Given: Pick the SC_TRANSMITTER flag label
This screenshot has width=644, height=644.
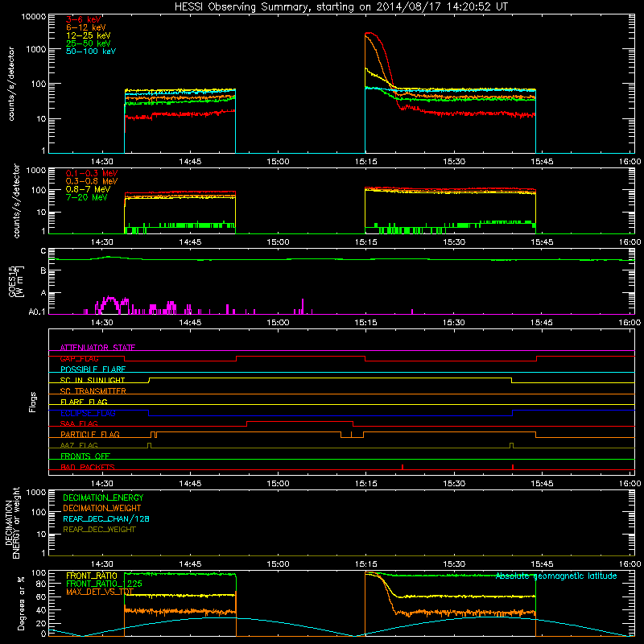Looking at the screenshot, I should 93,390.
